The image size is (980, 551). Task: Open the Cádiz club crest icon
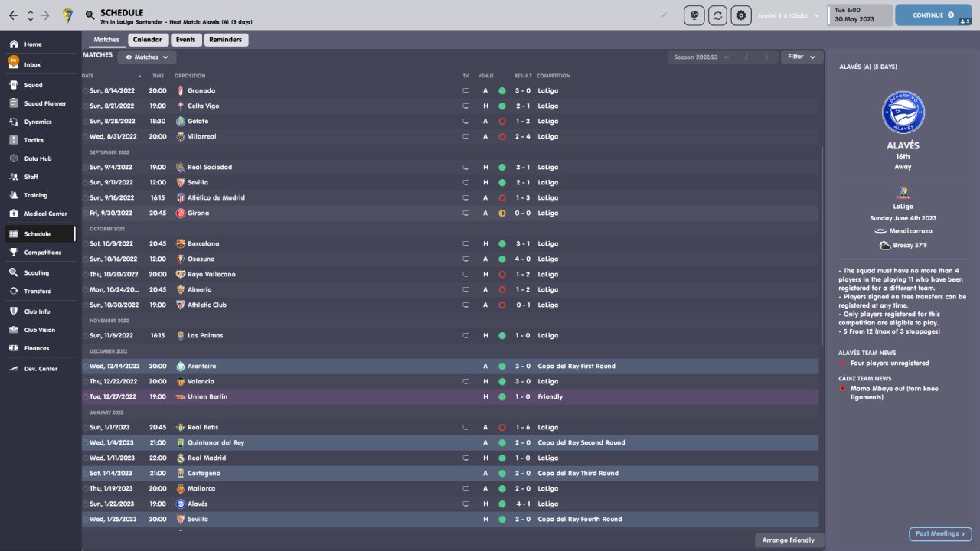point(67,15)
